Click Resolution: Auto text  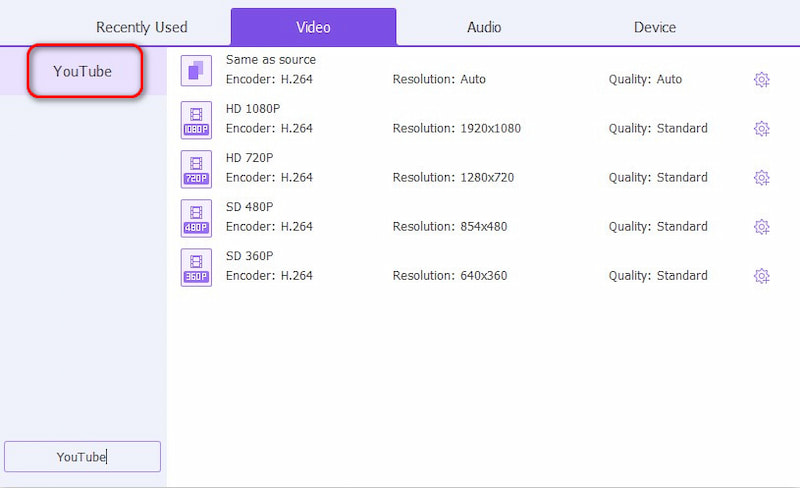click(439, 79)
